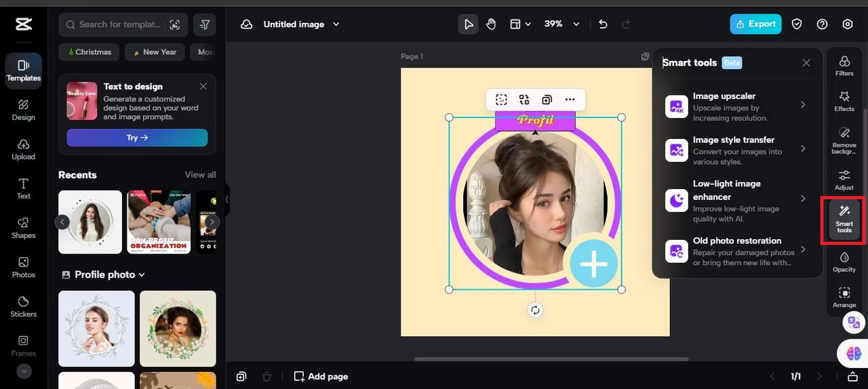The height and width of the screenshot is (389, 868).
Task: Close the Text to design card
Action: 203,86
